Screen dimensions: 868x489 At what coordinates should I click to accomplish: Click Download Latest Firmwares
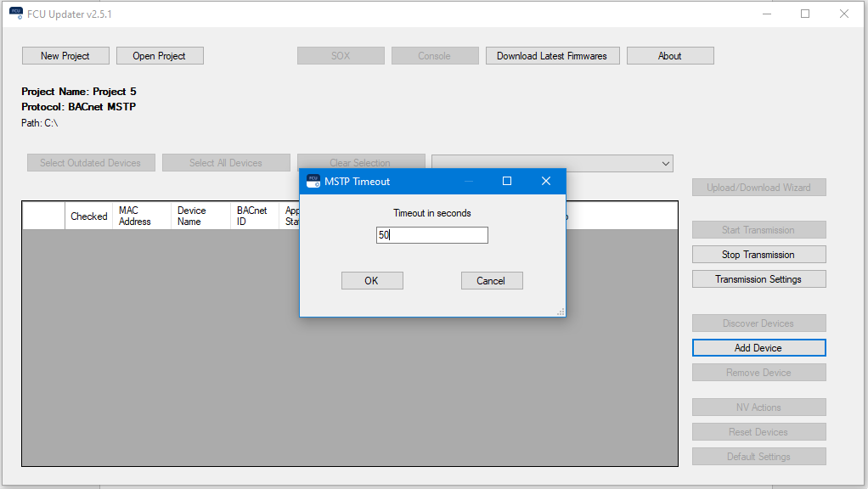[552, 55]
